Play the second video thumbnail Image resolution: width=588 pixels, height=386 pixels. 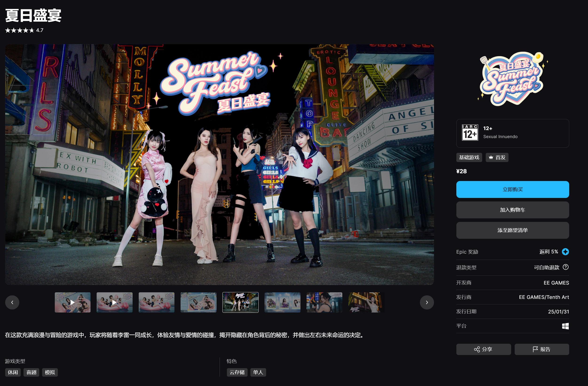[x=114, y=302]
